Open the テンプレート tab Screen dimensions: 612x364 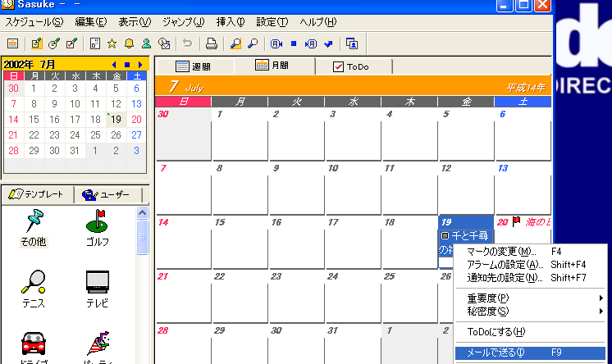38,194
